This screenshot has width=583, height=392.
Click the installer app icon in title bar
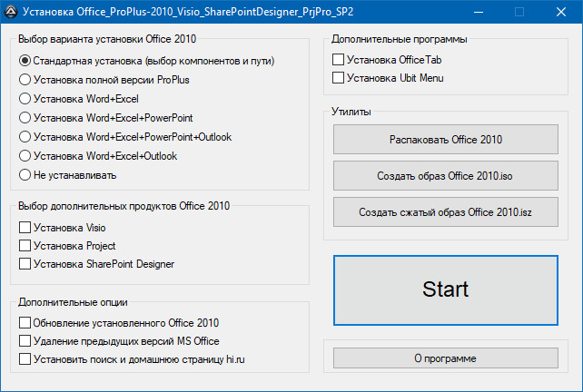point(11,12)
